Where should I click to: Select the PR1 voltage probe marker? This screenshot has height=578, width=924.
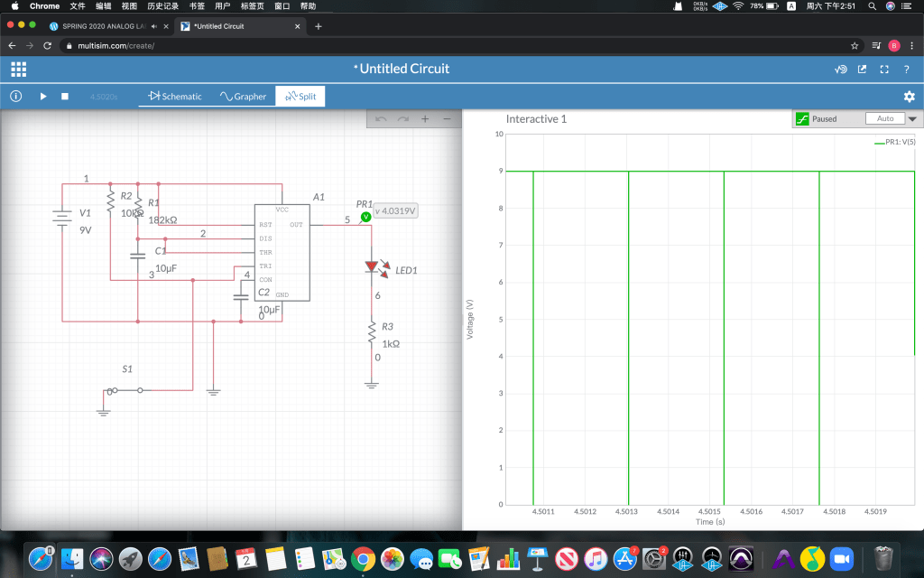pyautogui.click(x=365, y=217)
